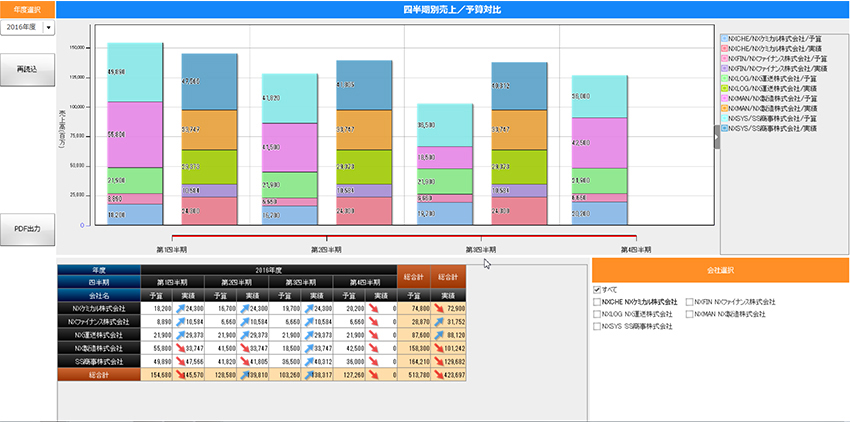Click NX製造 第1四半期 red down arrow
The width and height of the screenshot is (850, 428).
coord(181,348)
